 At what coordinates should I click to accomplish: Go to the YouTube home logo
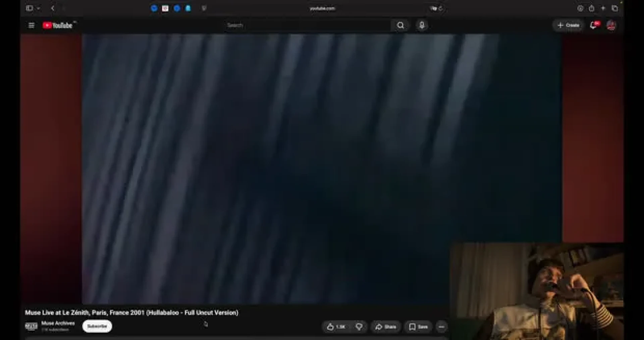click(57, 25)
